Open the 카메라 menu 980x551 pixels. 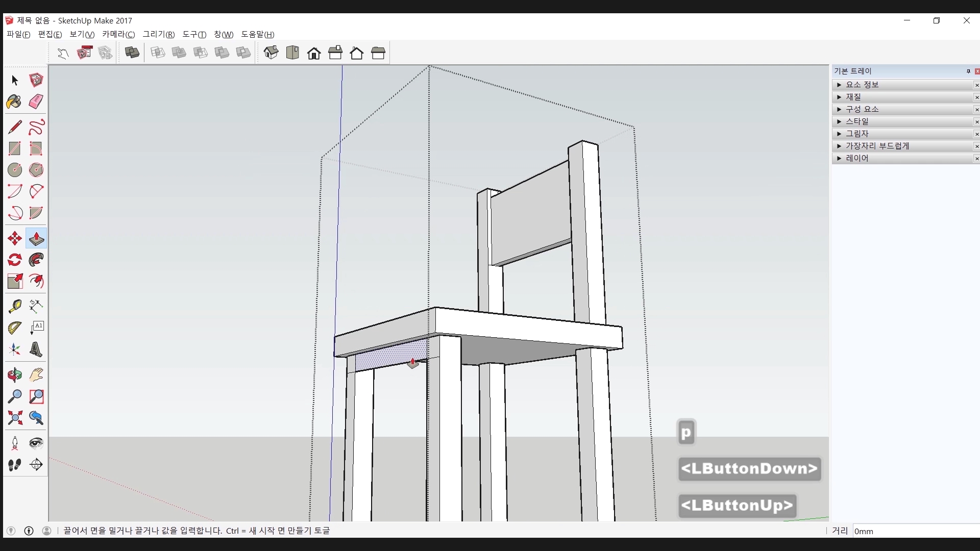tap(118, 34)
